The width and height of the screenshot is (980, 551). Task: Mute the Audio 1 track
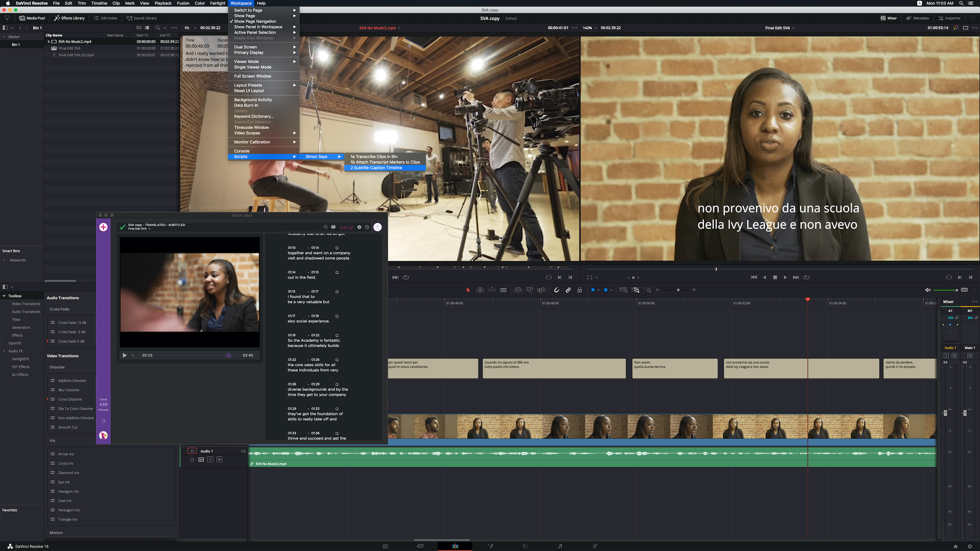pyautogui.click(x=219, y=460)
